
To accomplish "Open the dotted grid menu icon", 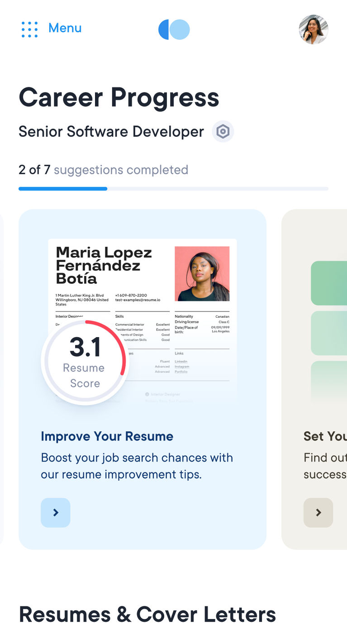I will [x=29, y=29].
